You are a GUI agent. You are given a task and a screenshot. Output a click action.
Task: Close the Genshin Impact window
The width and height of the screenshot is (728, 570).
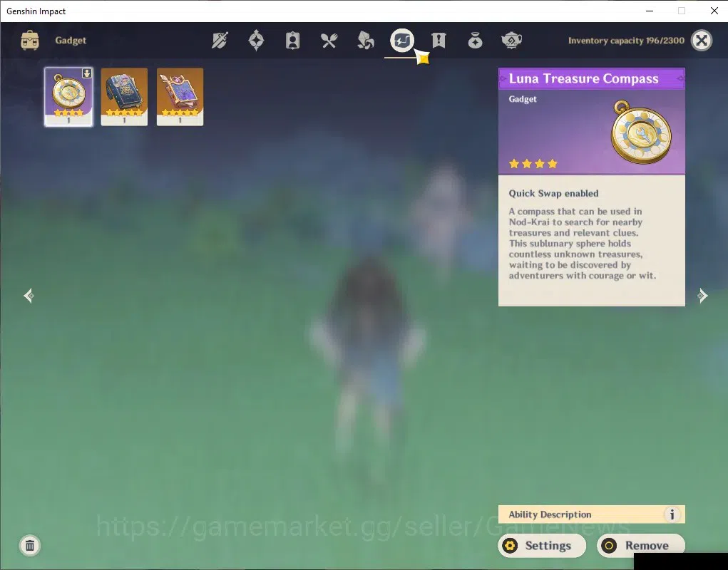click(x=714, y=11)
